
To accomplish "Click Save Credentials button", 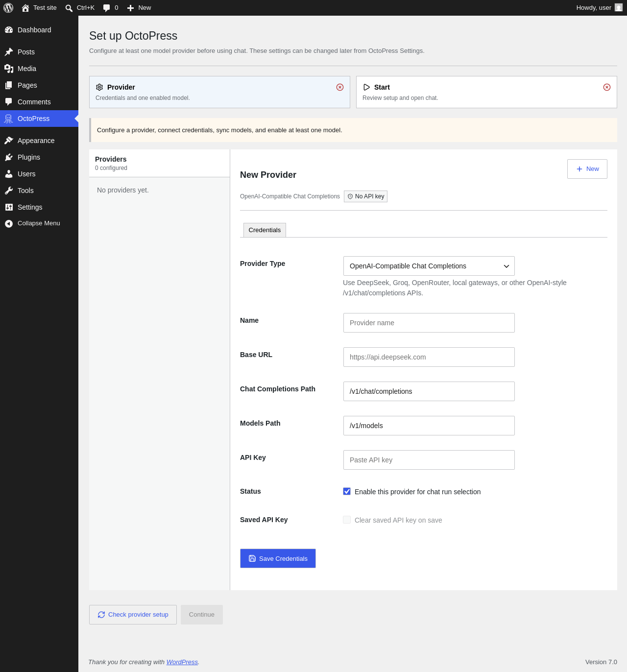I will coord(278,558).
